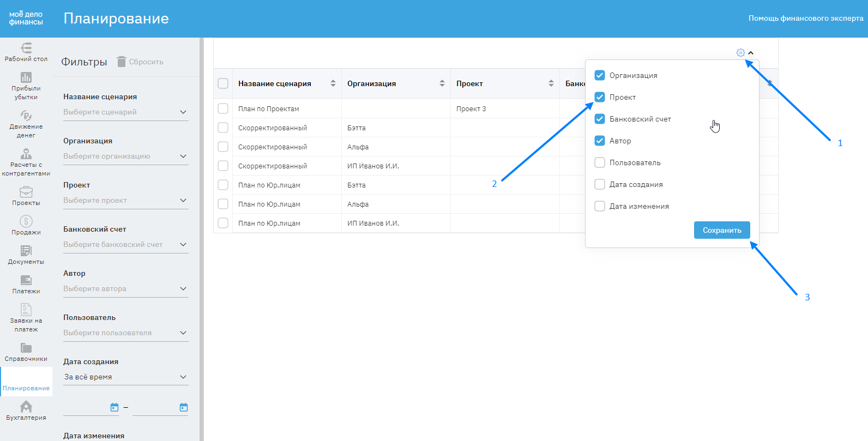Screen dimensions: 868x441
Task: Sort by Название сценария column
Action: pos(333,83)
